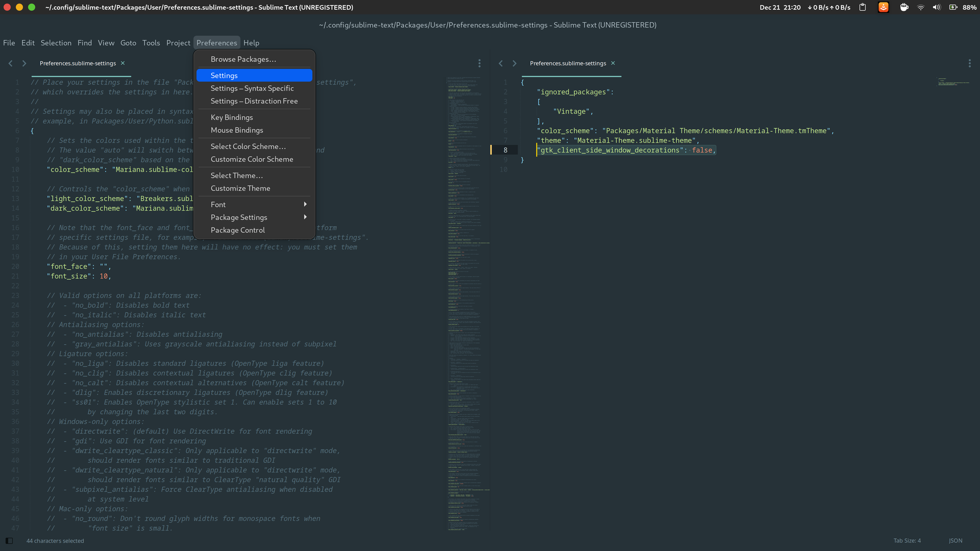Open Package Control entry
The height and width of the screenshot is (551, 980).
pyautogui.click(x=254, y=230)
